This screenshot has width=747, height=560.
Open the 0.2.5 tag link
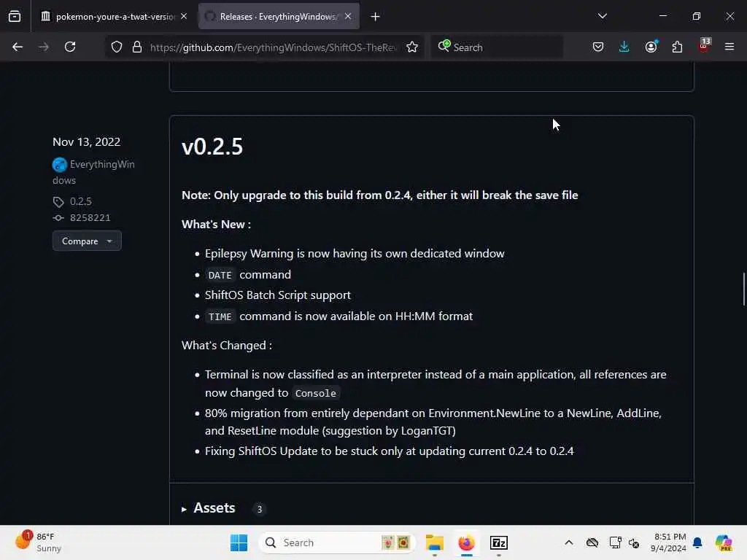(80, 201)
